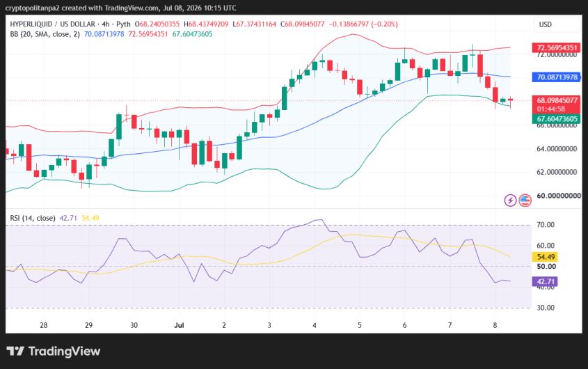Viewport: 588px width, 369px height.
Task: Click the yellow 54.49 in RSI legend
Action: click(90, 218)
